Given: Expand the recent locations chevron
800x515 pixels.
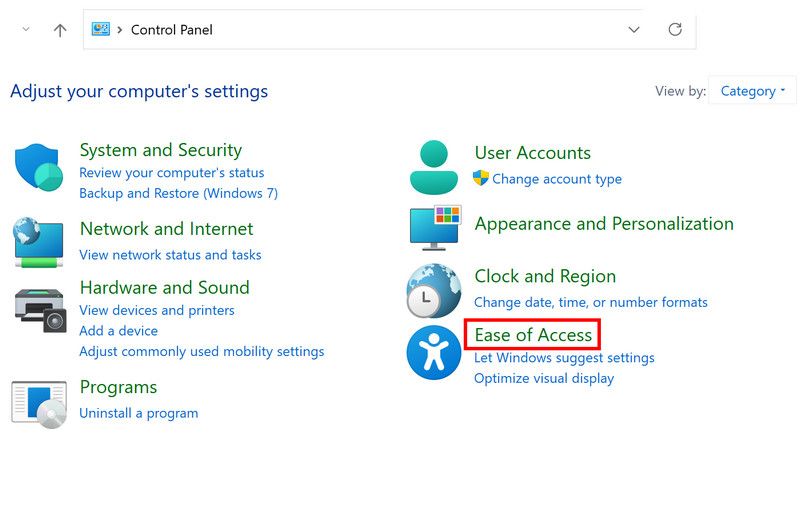Looking at the screenshot, I should click(26, 30).
